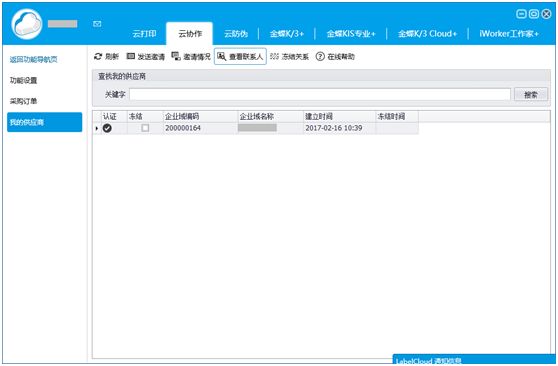
Task: Toggle 冻结 checkbox for supplier 200000164
Action: (x=145, y=128)
